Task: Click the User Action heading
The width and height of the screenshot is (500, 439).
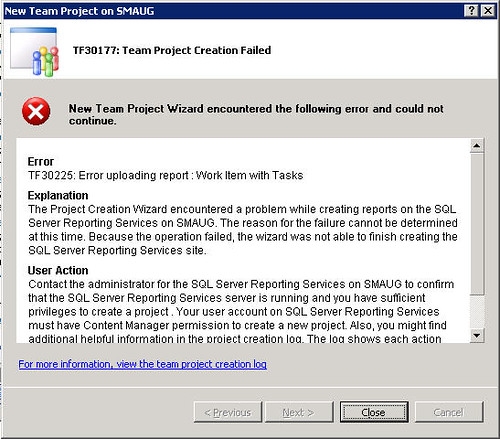Action: tap(58, 270)
